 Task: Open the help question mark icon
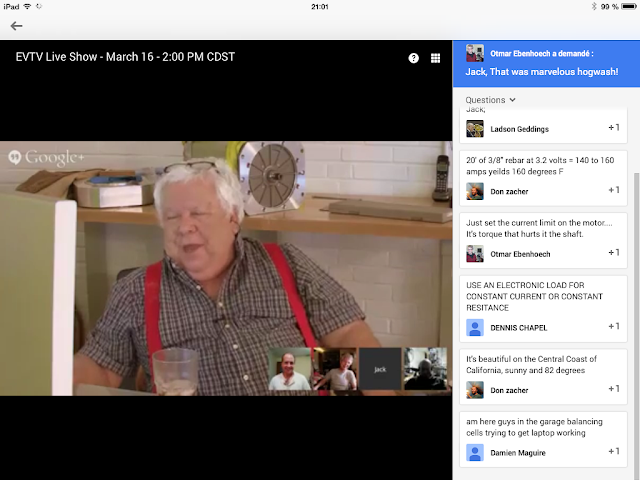tap(413, 58)
